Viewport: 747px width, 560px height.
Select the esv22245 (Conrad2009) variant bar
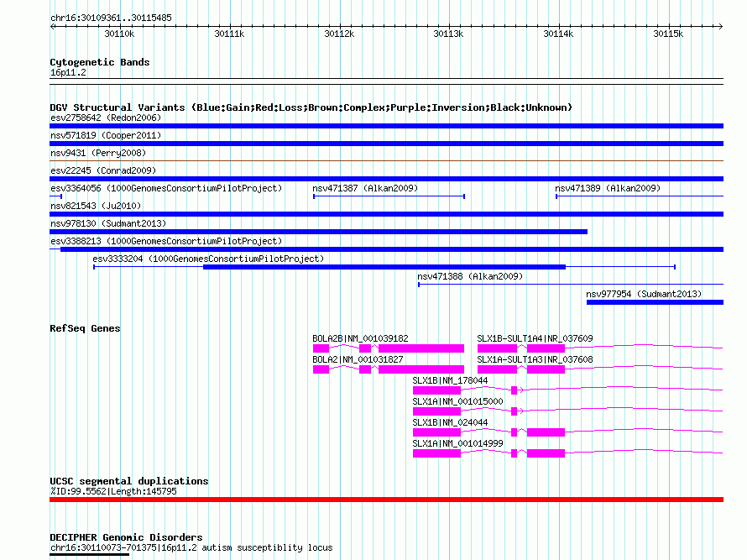pos(386,179)
